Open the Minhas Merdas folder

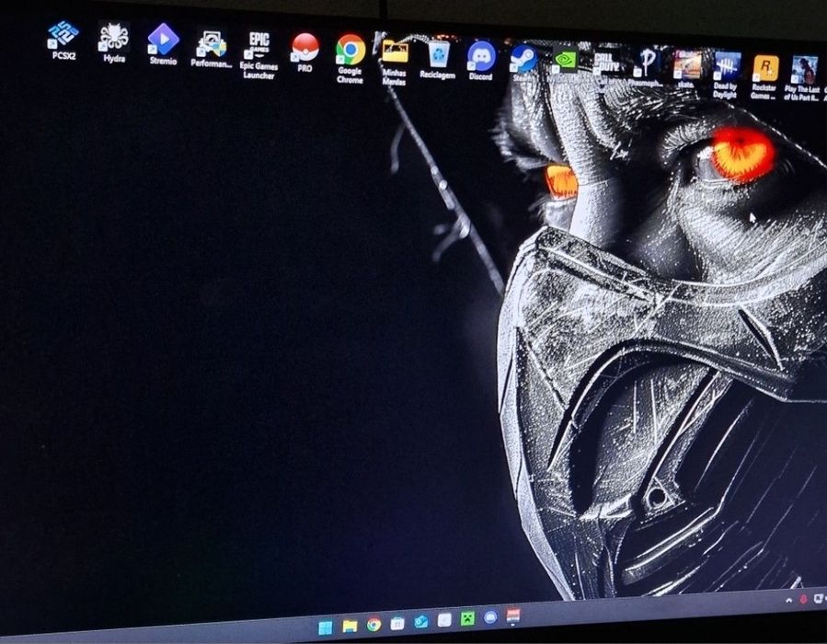[395, 62]
